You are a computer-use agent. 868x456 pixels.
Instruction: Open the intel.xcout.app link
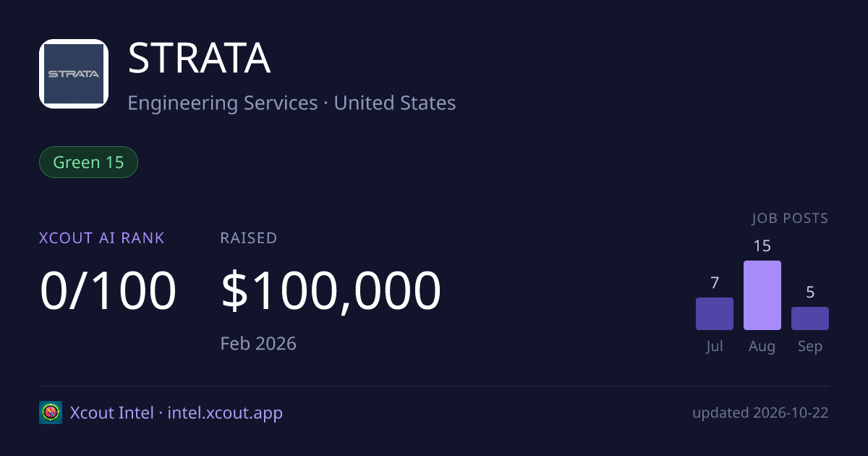click(225, 413)
